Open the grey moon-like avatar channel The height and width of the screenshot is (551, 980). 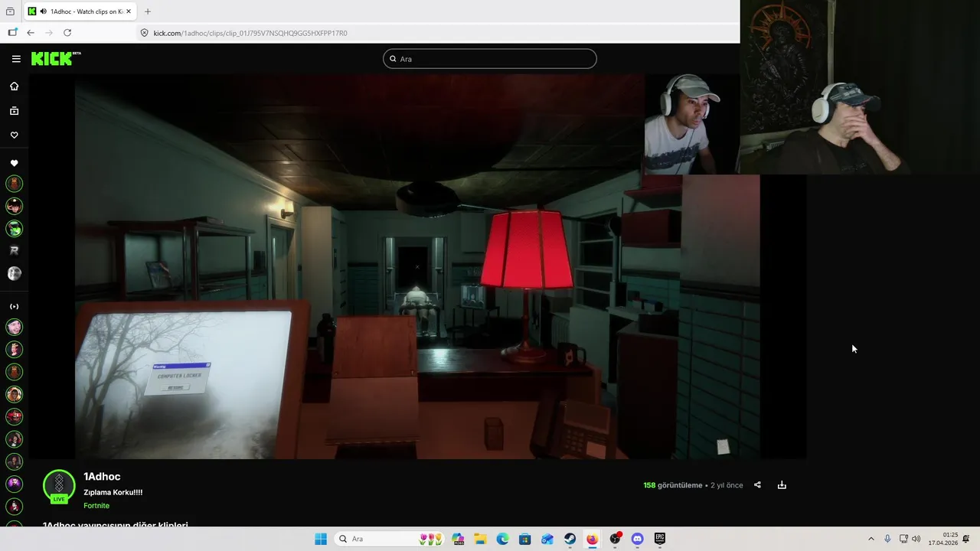pyautogui.click(x=14, y=273)
